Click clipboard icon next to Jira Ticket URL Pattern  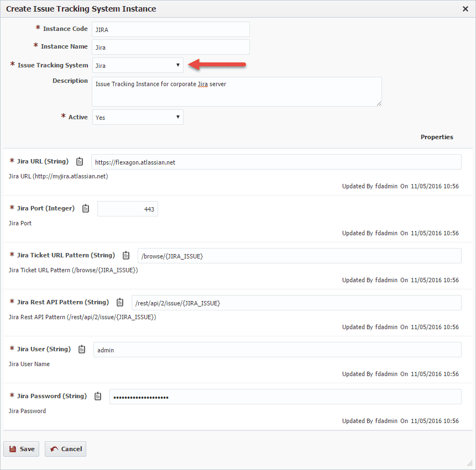tap(126, 255)
